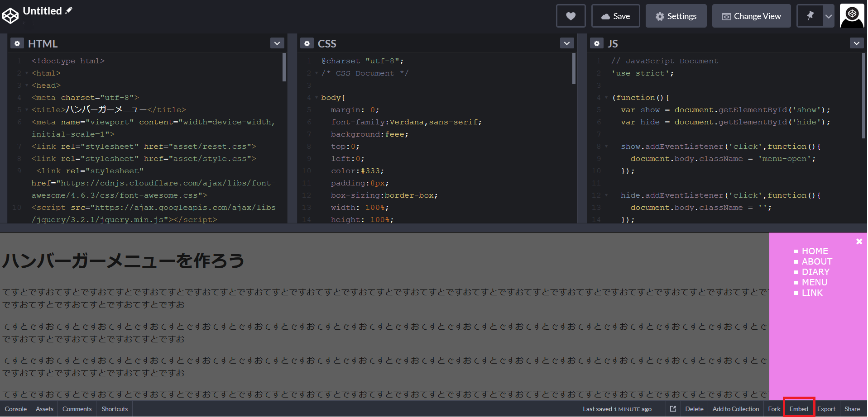
Task: Expand the HTML panel dropdown chevron
Action: 277,43
